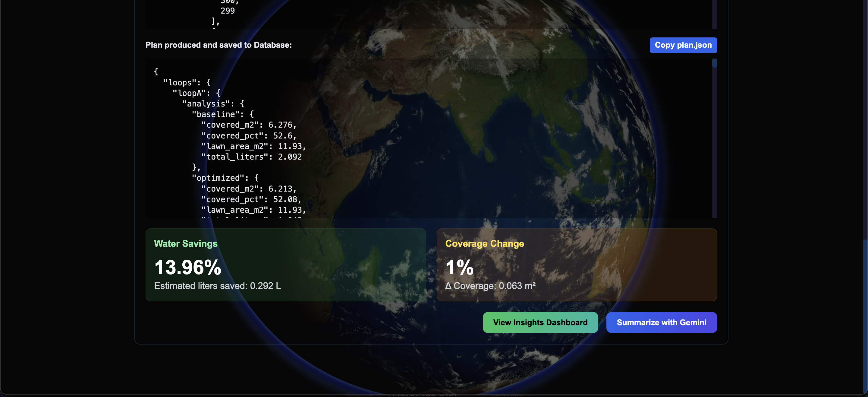The width and height of the screenshot is (868, 397).
Task: Select the Water Savings card title
Action: click(x=186, y=243)
